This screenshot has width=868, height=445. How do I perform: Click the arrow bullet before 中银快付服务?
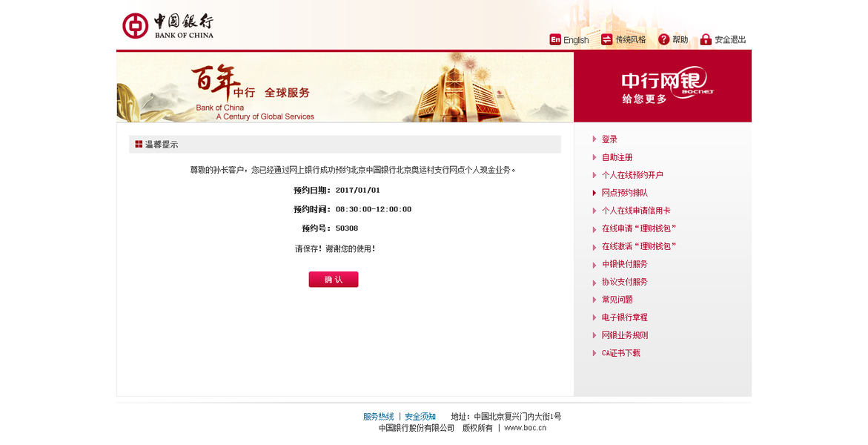coord(594,264)
